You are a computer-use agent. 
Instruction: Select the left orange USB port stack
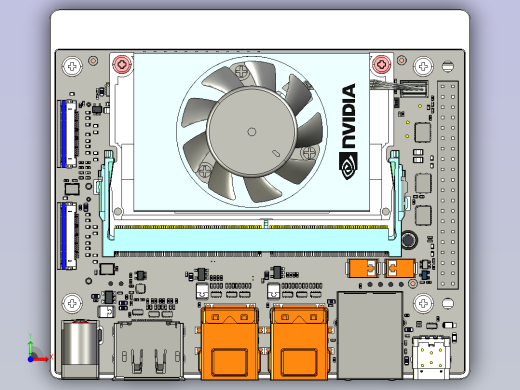(x=230, y=343)
